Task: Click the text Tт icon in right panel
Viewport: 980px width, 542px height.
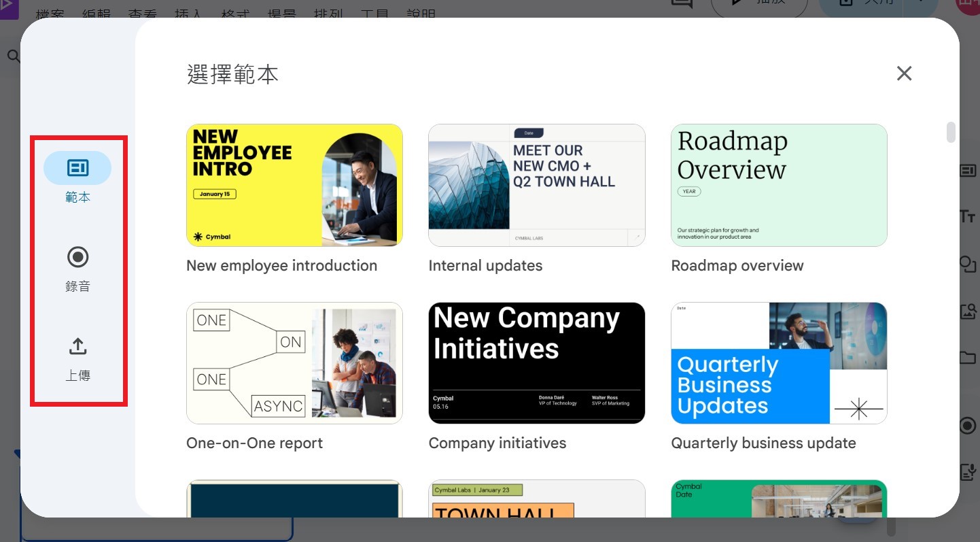Action: (968, 217)
